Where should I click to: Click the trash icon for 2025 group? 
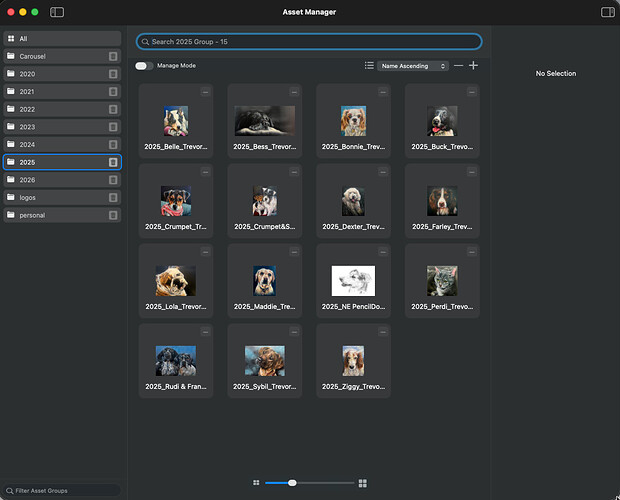114,162
